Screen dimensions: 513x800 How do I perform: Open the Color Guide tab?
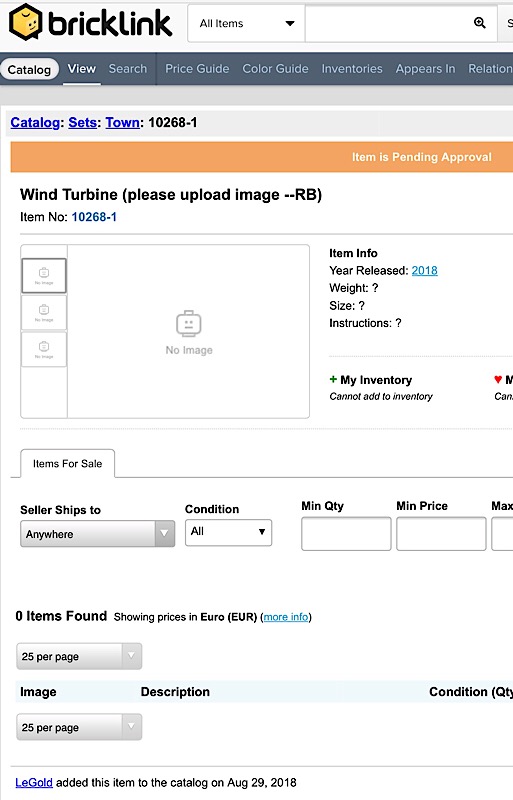(x=275, y=69)
